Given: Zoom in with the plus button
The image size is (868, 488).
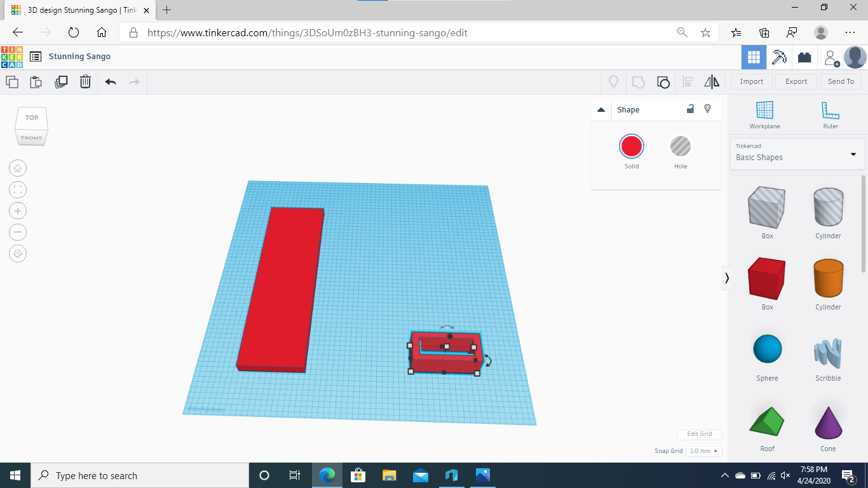Looking at the screenshot, I should (x=18, y=211).
